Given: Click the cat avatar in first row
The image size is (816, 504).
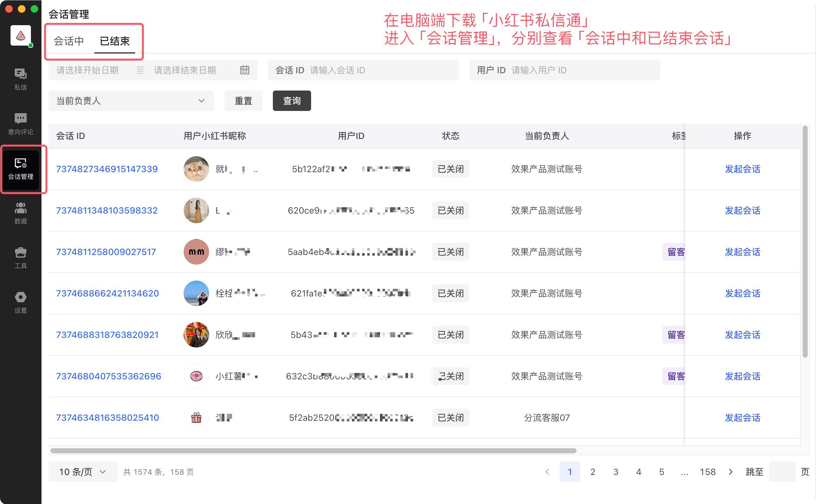Looking at the screenshot, I should pyautogui.click(x=196, y=169).
